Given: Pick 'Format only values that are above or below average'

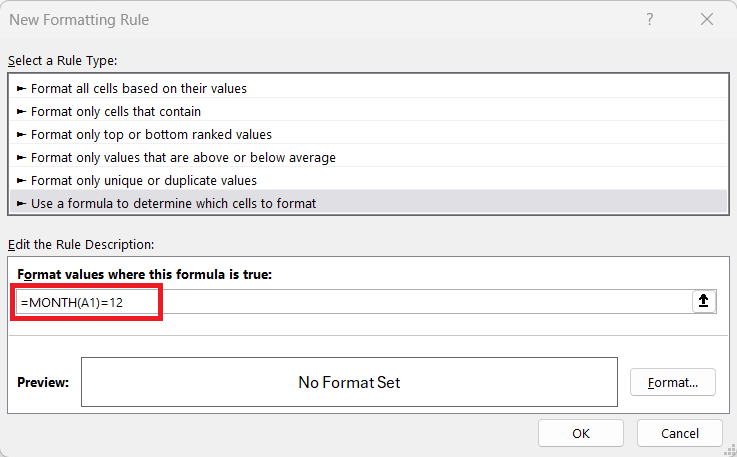Looking at the screenshot, I should click(x=368, y=158).
